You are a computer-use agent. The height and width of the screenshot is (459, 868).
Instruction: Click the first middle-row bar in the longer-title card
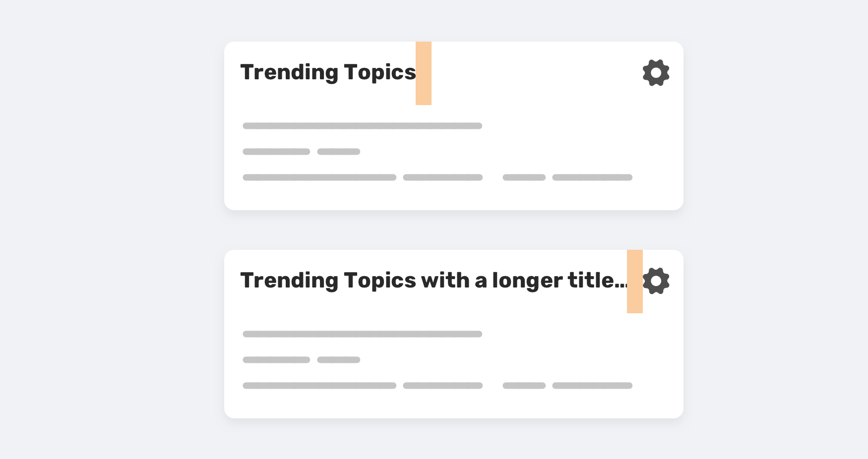coord(276,360)
